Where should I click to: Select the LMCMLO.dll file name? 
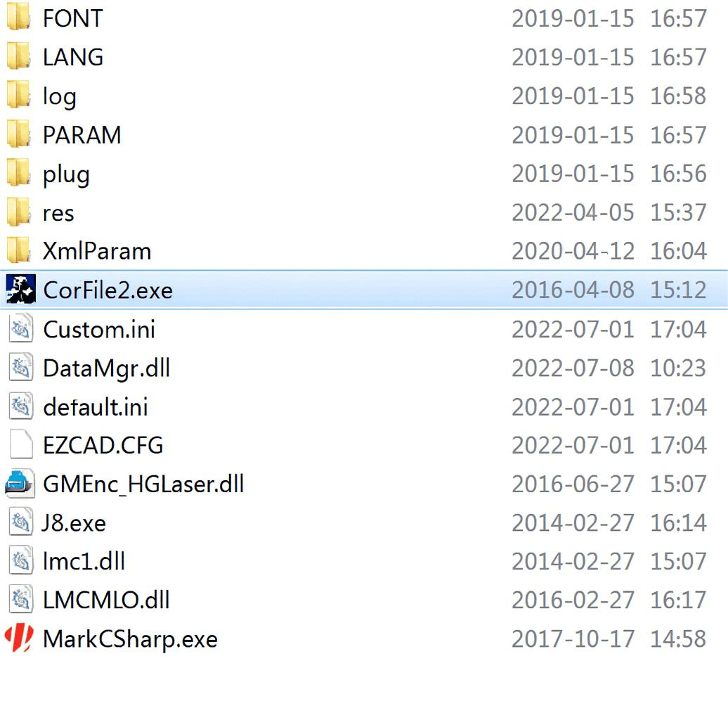pos(106,600)
